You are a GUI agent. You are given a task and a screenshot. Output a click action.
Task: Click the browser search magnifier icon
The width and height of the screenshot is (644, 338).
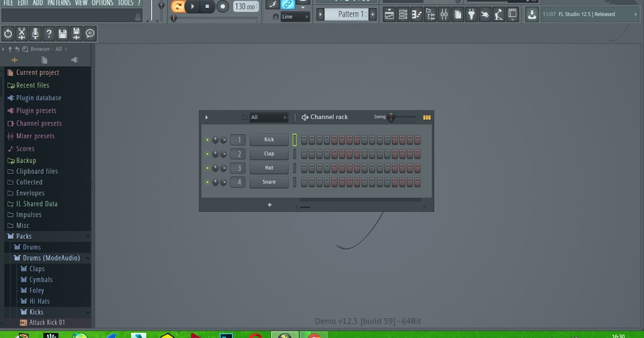coord(25,49)
